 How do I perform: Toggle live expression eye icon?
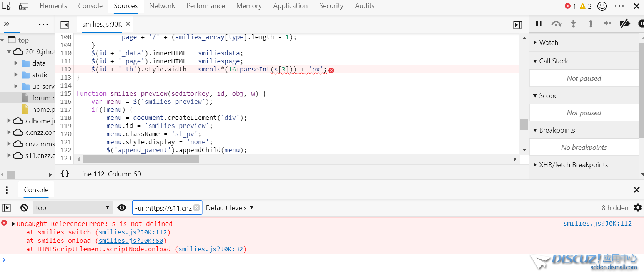click(122, 208)
